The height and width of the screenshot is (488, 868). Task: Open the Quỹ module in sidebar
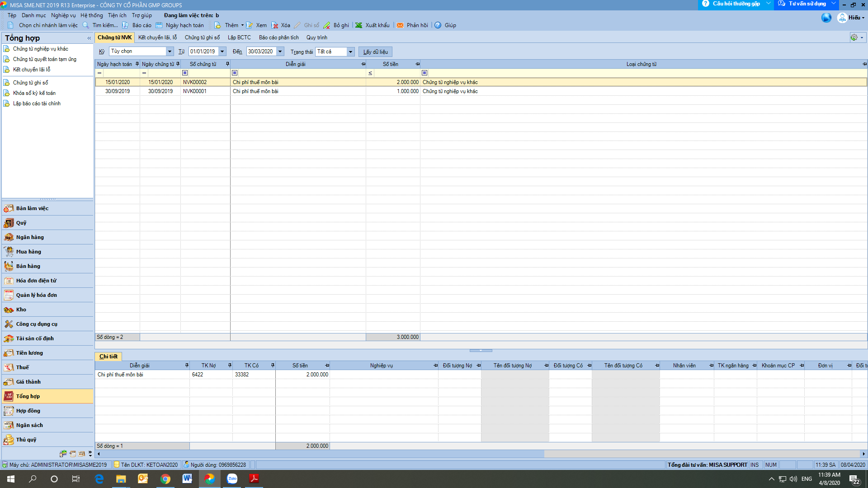pyautogui.click(x=21, y=223)
